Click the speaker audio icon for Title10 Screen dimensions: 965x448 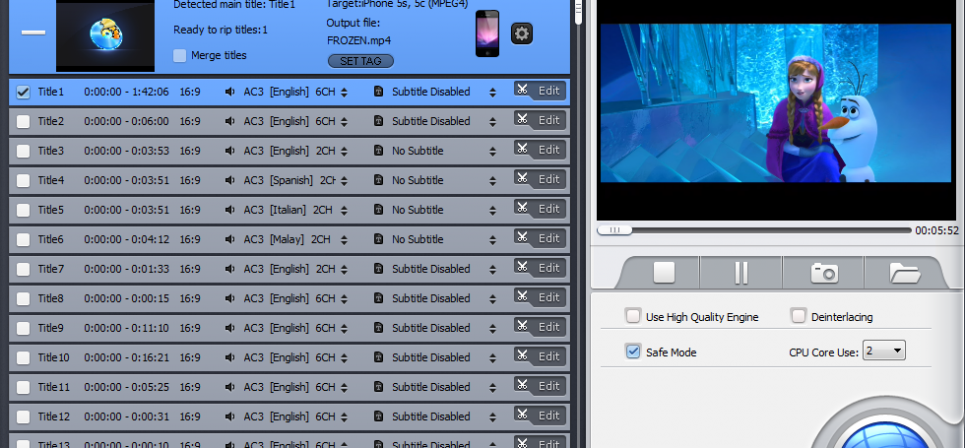(230, 358)
